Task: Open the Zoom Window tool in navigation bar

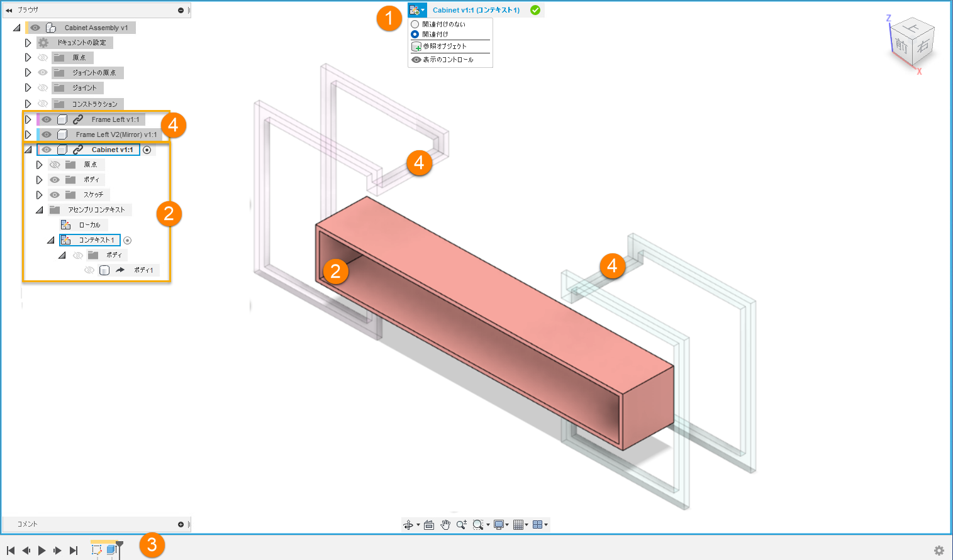Action: pos(478,525)
